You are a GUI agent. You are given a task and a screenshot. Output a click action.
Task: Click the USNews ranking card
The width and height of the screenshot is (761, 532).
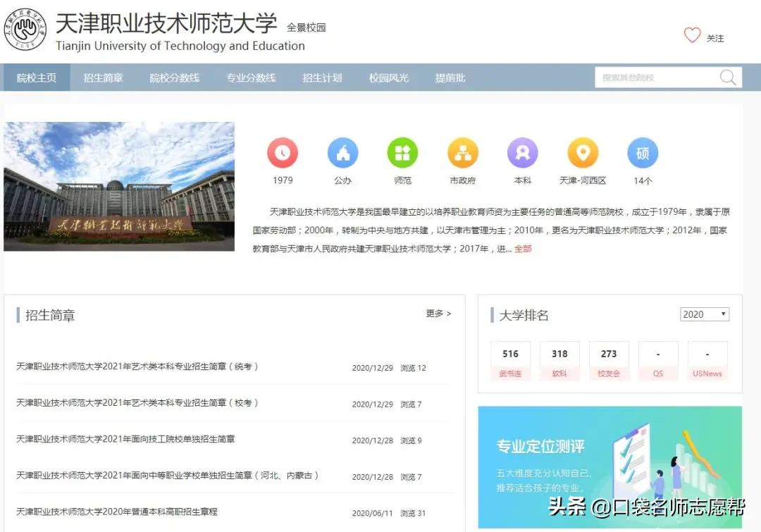(707, 362)
